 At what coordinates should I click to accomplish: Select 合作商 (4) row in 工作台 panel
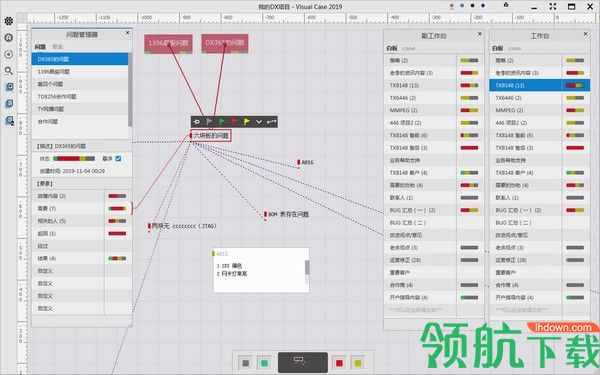click(x=540, y=285)
